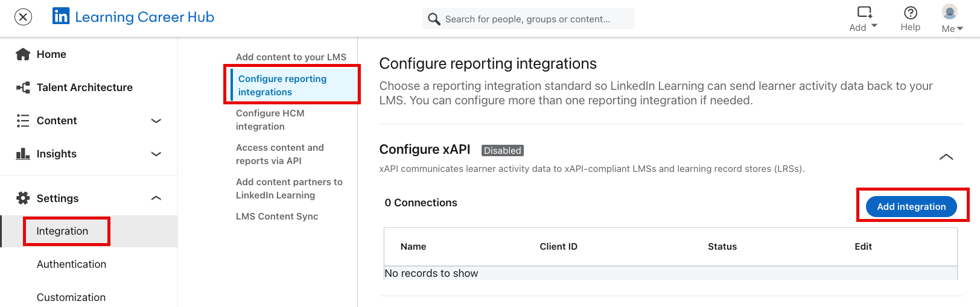The image size is (980, 307).
Task: Open Add content partners to LinkedIn Learning
Action: pyautogui.click(x=289, y=188)
